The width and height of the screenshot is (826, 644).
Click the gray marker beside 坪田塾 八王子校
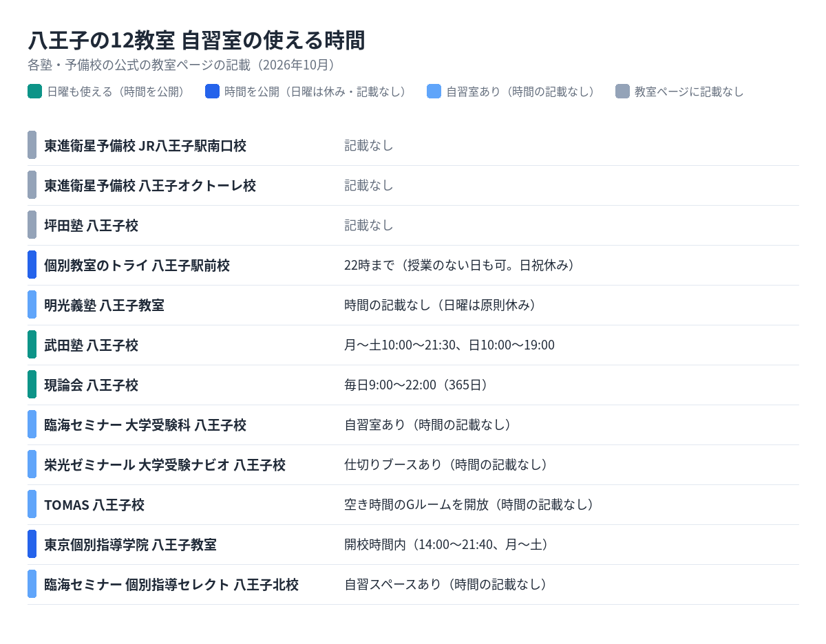click(x=32, y=225)
